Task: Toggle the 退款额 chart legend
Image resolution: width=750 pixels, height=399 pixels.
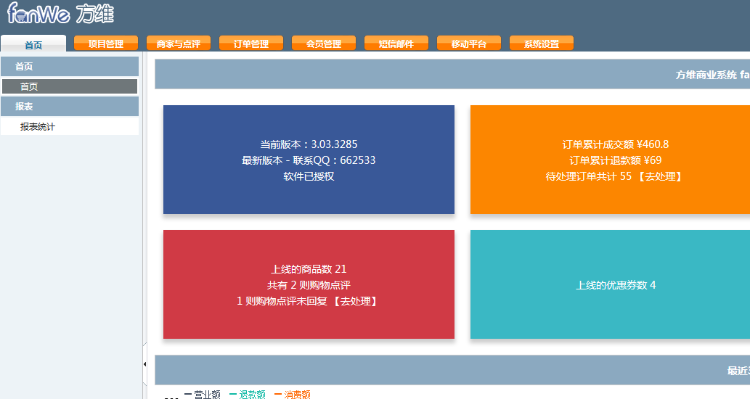Action: [247, 395]
